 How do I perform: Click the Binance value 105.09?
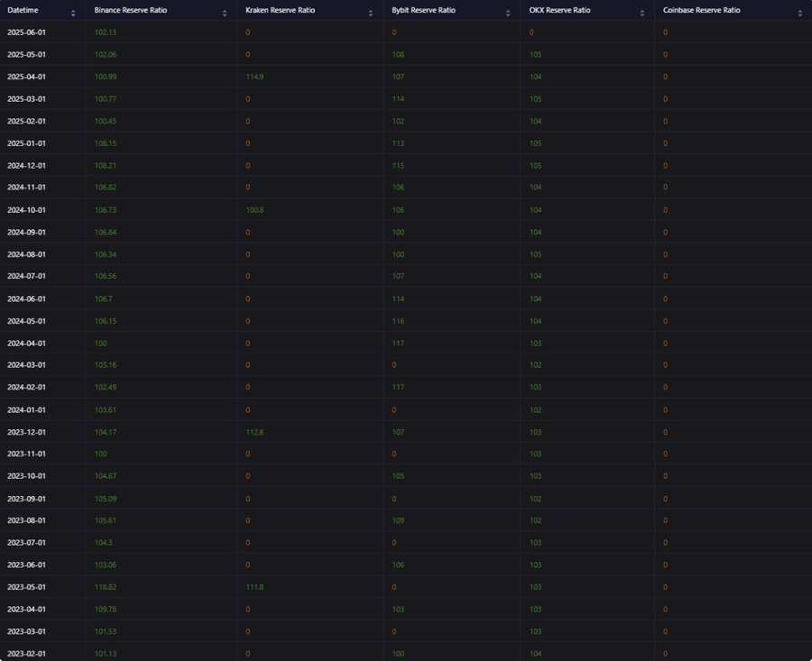click(106, 499)
